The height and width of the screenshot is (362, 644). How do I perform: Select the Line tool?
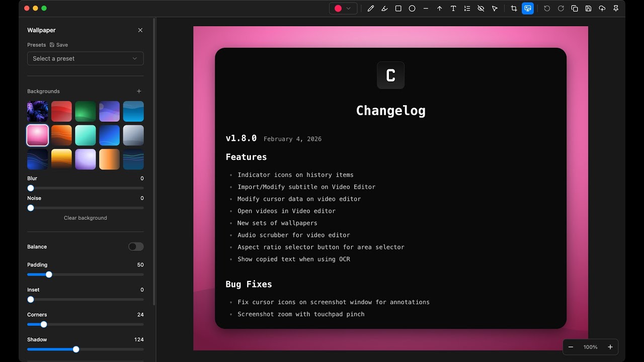tap(426, 9)
